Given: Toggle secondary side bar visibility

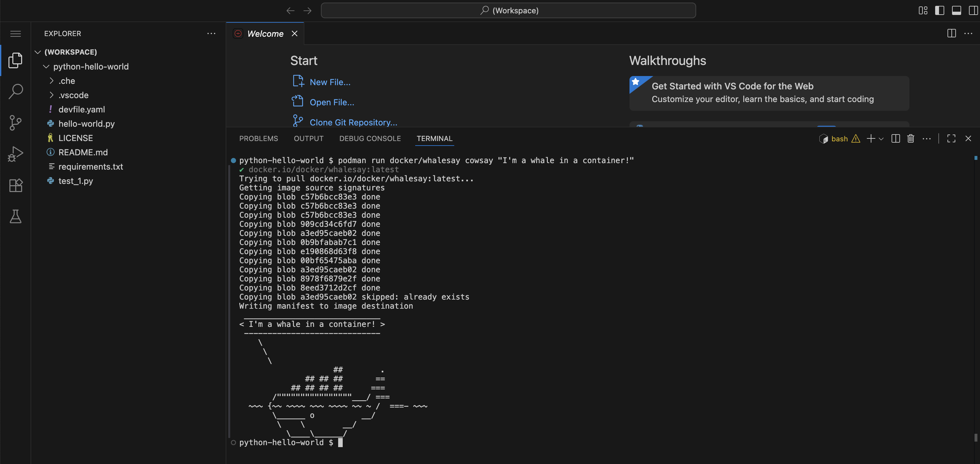Looking at the screenshot, I should pos(973,10).
